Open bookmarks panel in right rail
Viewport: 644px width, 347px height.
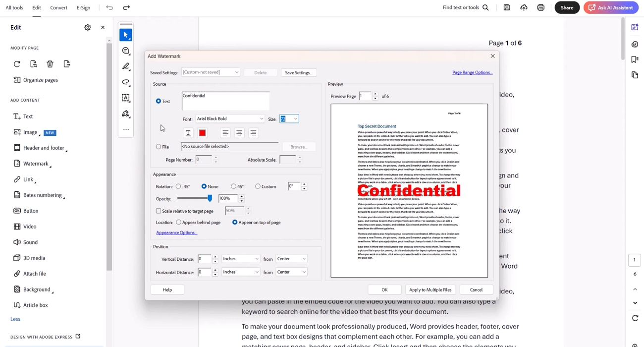pos(635,59)
